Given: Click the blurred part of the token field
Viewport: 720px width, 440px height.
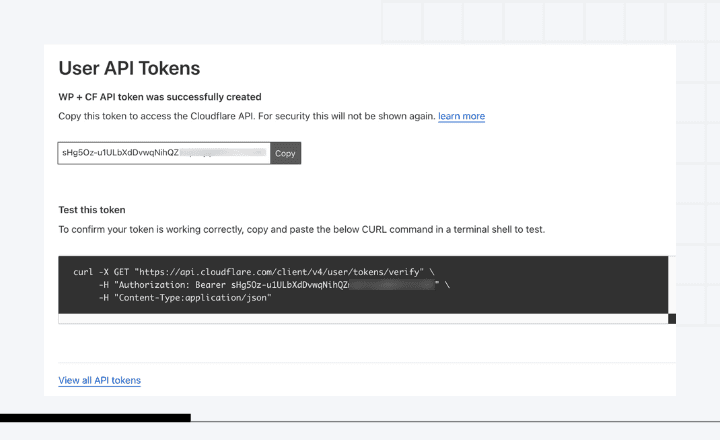Looking at the screenshot, I should pos(225,153).
